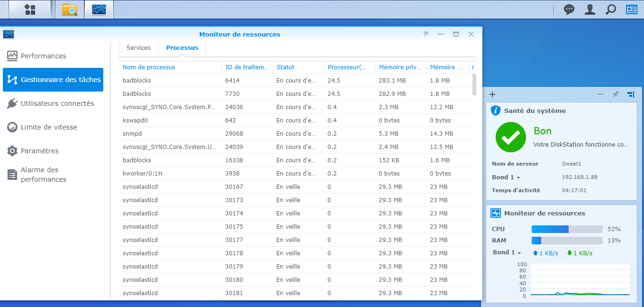
Task: Go to Limite de vitesse
Action: (48, 127)
